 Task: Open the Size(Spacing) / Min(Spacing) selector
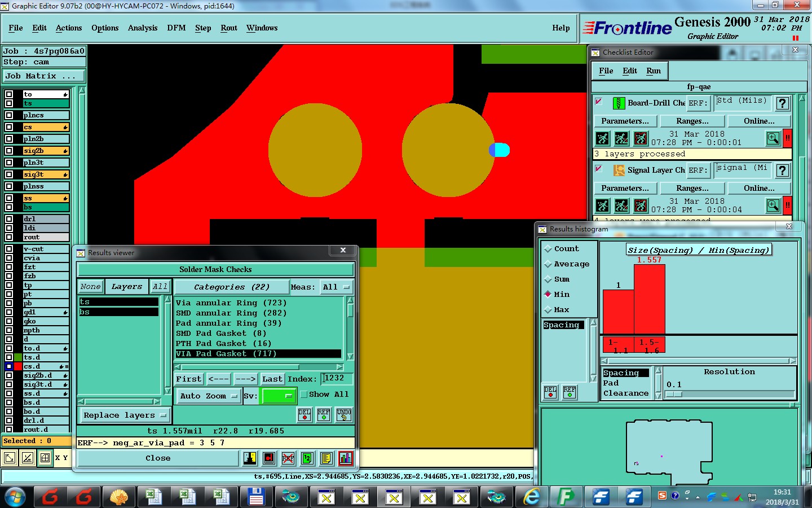[699, 250]
